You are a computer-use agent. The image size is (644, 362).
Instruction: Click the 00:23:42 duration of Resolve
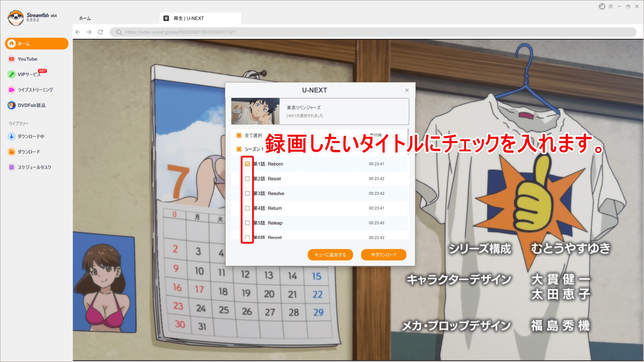(x=376, y=193)
